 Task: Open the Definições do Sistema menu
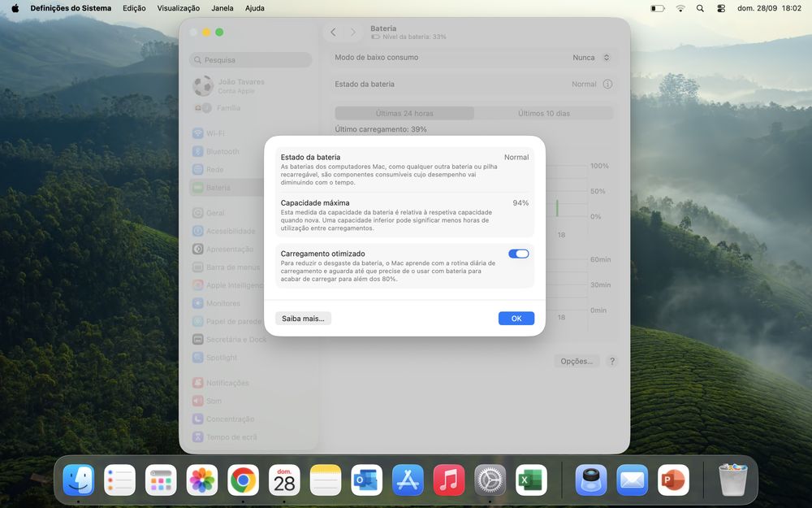pyautogui.click(x=71, y=8)
